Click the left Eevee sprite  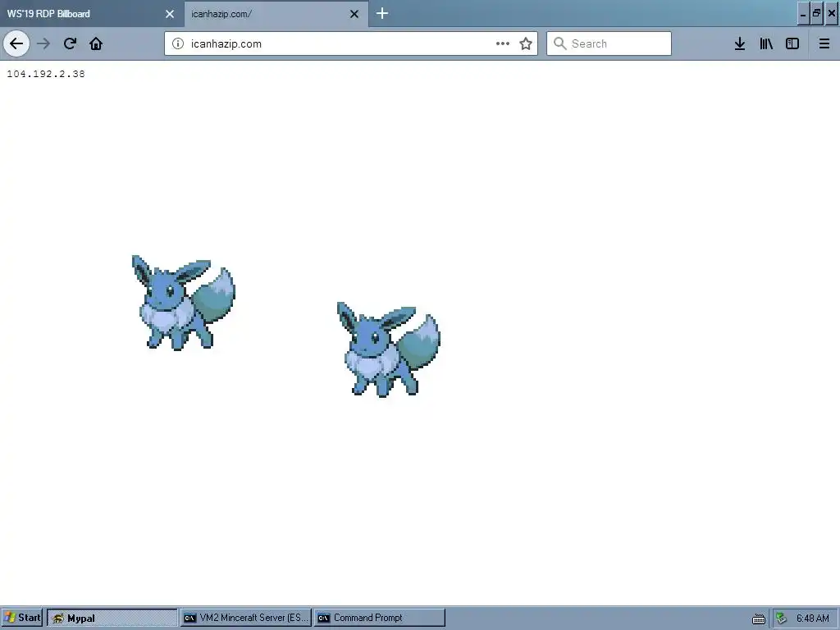point(183,303)
